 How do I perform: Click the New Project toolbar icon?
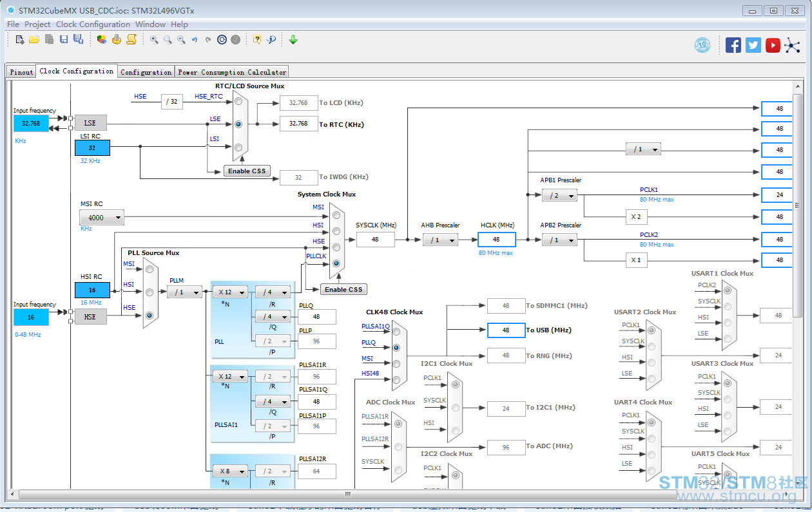click(x=20, y=39)
